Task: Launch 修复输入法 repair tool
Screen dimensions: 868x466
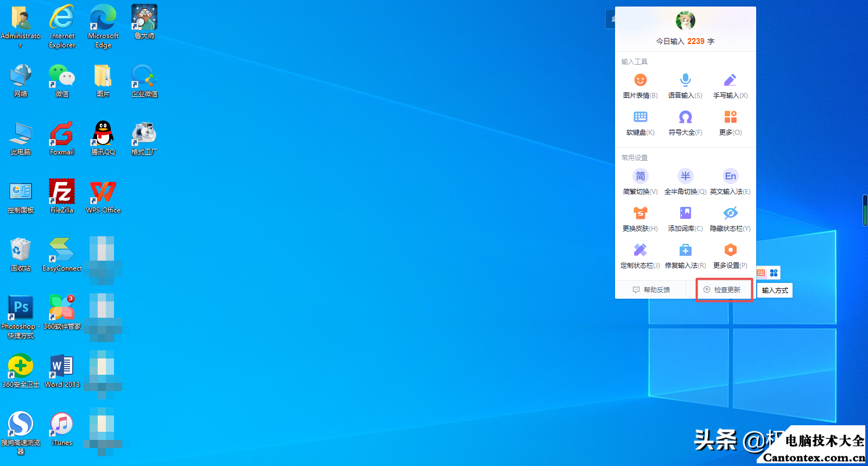Action: tap(685, 256)
